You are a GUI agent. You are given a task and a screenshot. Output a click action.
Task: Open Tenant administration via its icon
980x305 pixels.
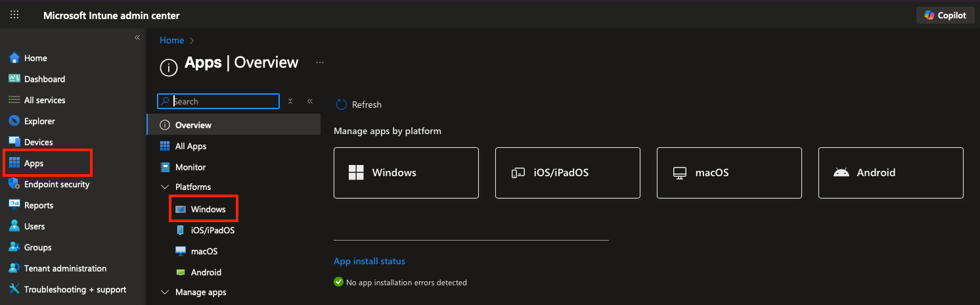click(x=14, y=268)
